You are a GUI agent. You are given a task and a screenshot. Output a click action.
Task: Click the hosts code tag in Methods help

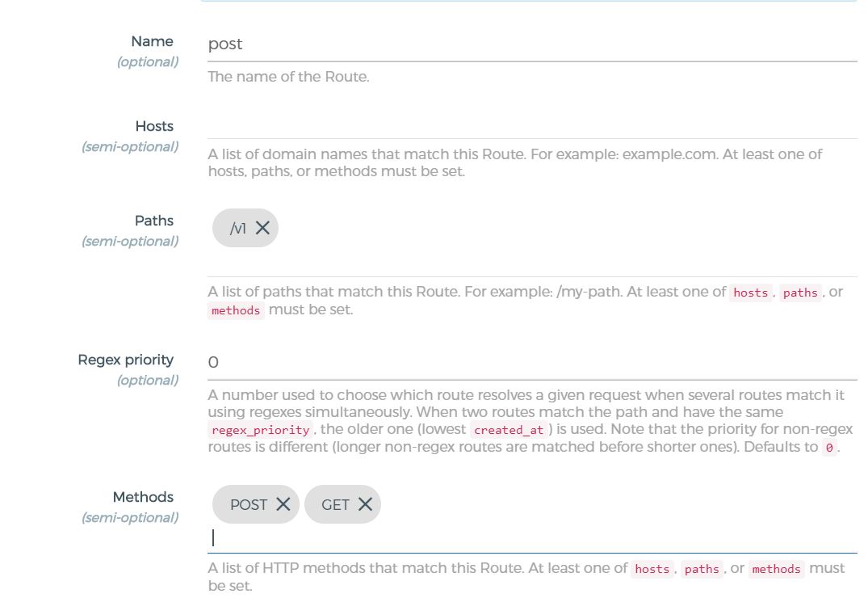tap(652, 569)
